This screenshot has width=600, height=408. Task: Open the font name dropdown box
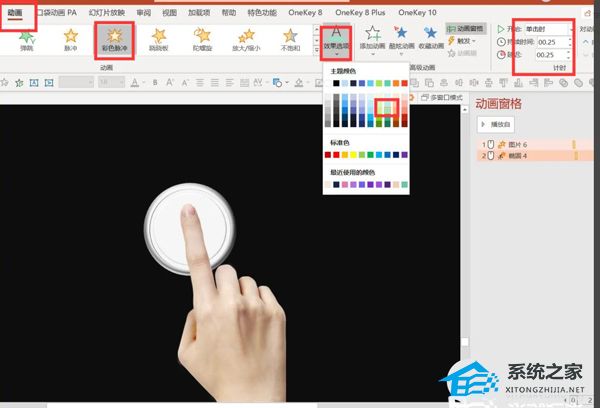click(x=76, y=82)
